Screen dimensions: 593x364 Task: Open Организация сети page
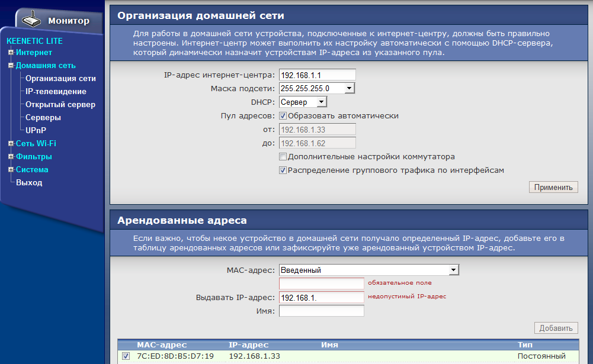60,79
